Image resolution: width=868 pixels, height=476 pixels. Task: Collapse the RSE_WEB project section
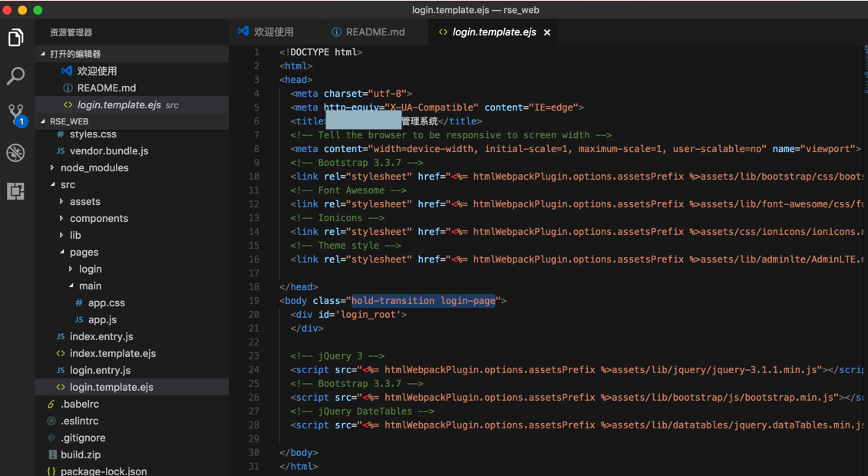pyautogui.click(x=68, y=121)
